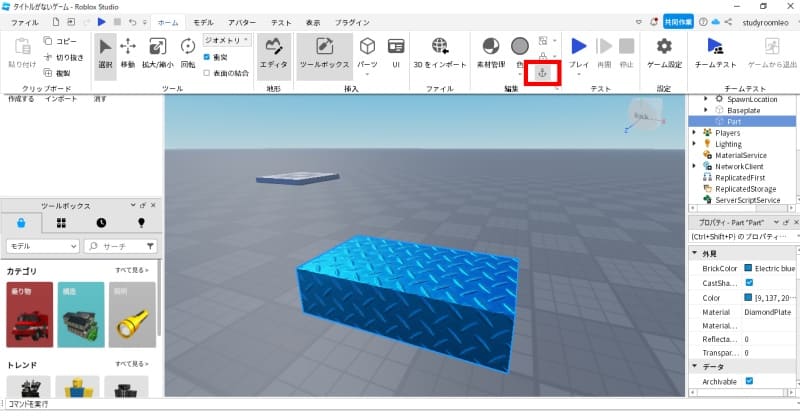Click the 共同作業 (Collaborate) button

click(678, 22)
